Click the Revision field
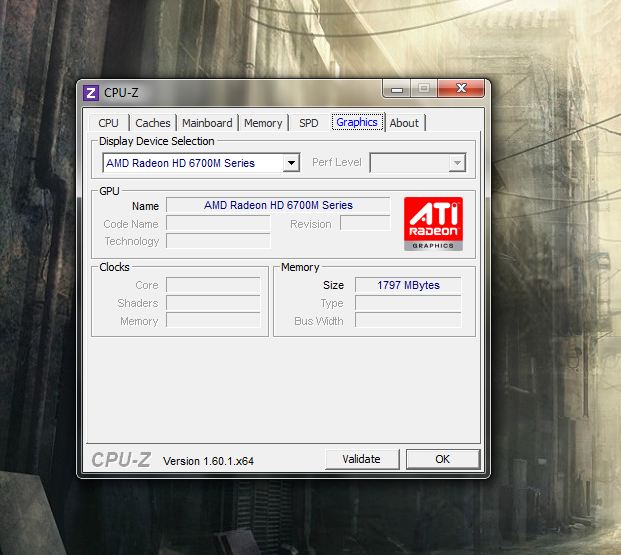The image size is (621, 555). click(x=365, y=223)
